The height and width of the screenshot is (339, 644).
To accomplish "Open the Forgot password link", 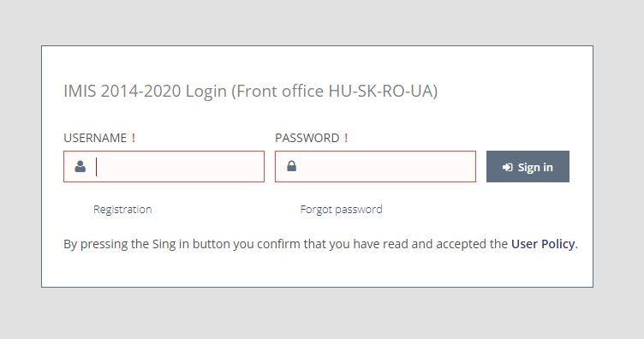I will point(342,210).
